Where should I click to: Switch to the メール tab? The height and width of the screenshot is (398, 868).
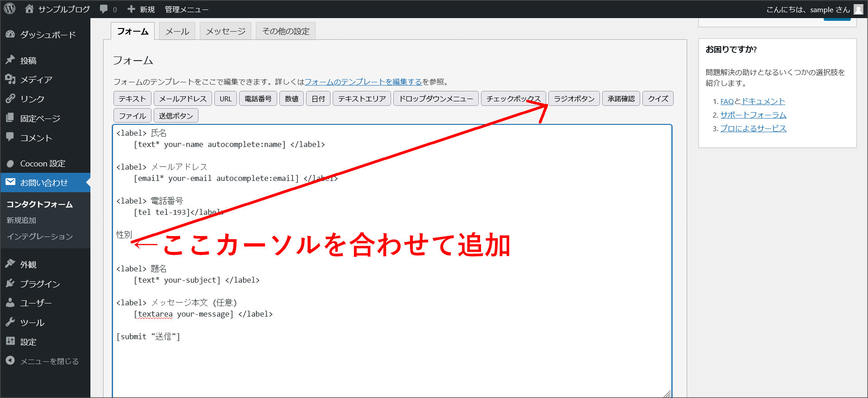(x=177, y=31)
